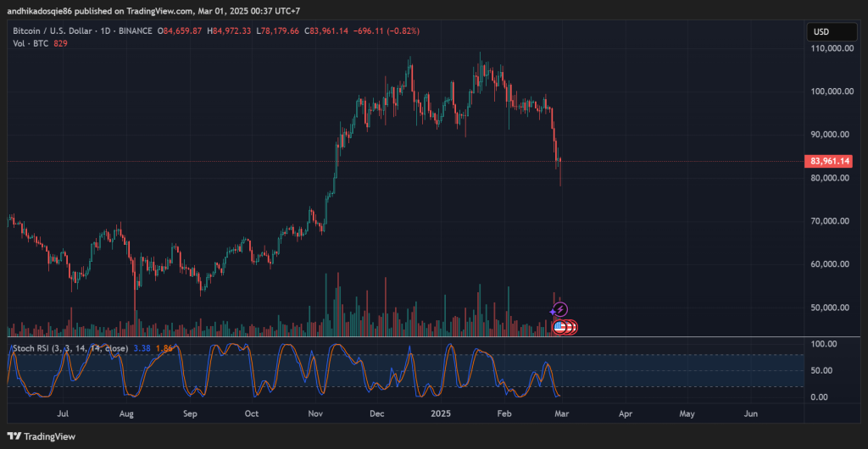Click the close value C83,961.14
Screen dimensions: 868x449
326,31
